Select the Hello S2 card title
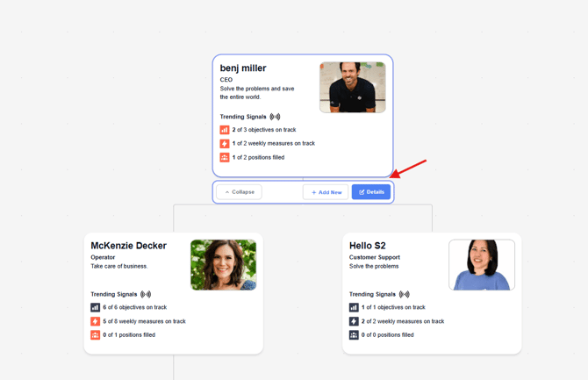 pyautogui.click(x=368, y=246)
